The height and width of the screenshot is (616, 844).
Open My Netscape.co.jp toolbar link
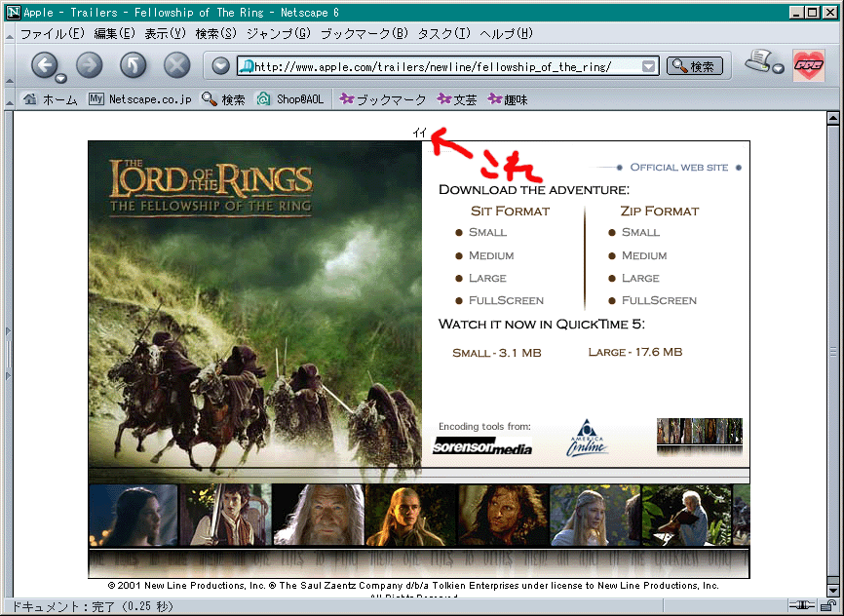coord(140,99)
